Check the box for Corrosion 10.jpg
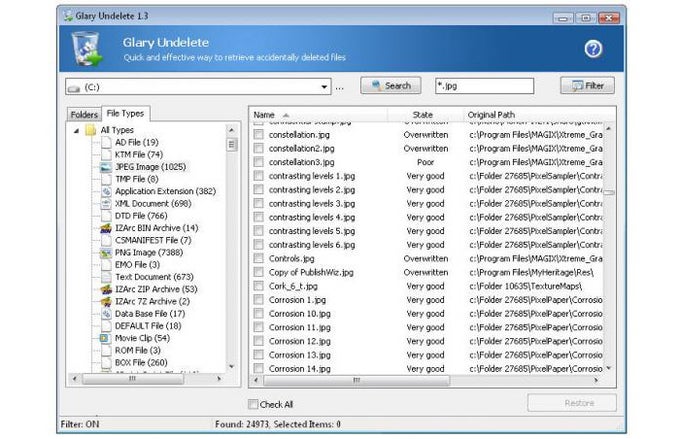Image resolution: width=680 pixels, height=439 pixels. point(258,313)
